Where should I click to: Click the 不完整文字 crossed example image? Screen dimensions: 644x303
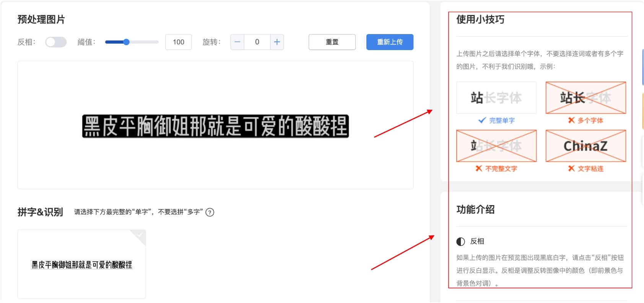coord(496,146)
